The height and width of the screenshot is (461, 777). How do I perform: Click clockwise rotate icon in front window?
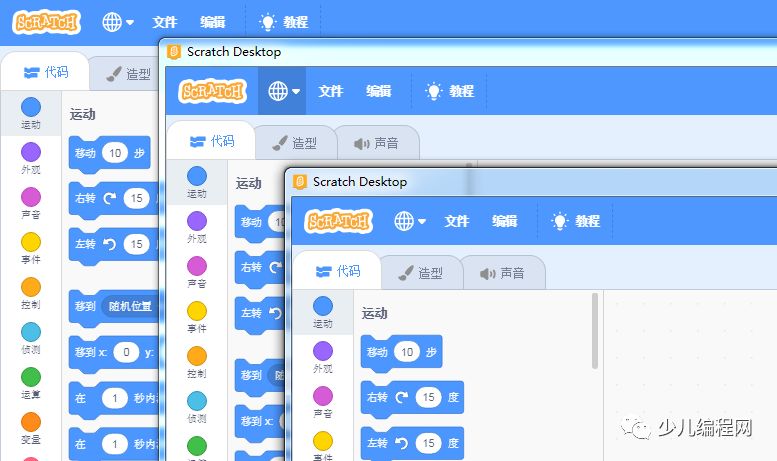click(x=401, y=397)
